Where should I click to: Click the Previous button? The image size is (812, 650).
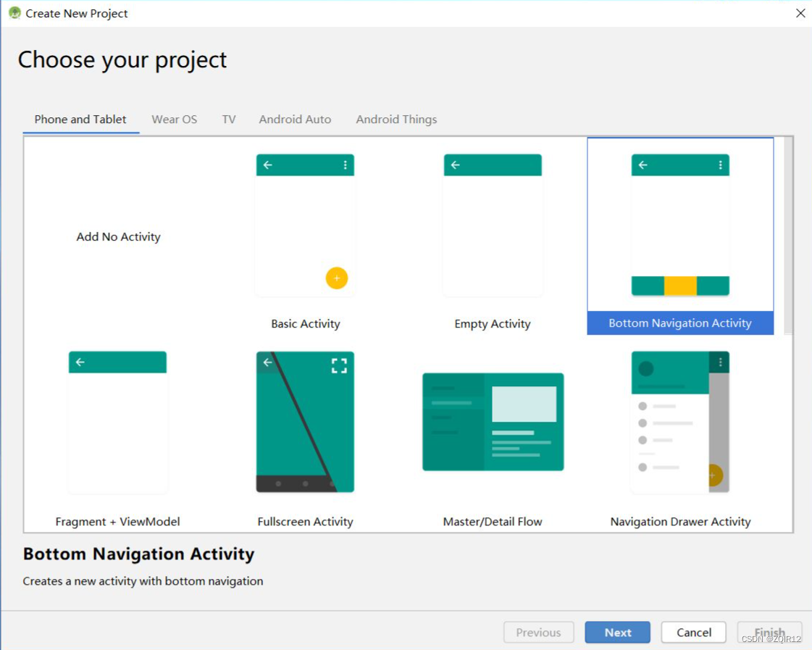click(539, 633)
